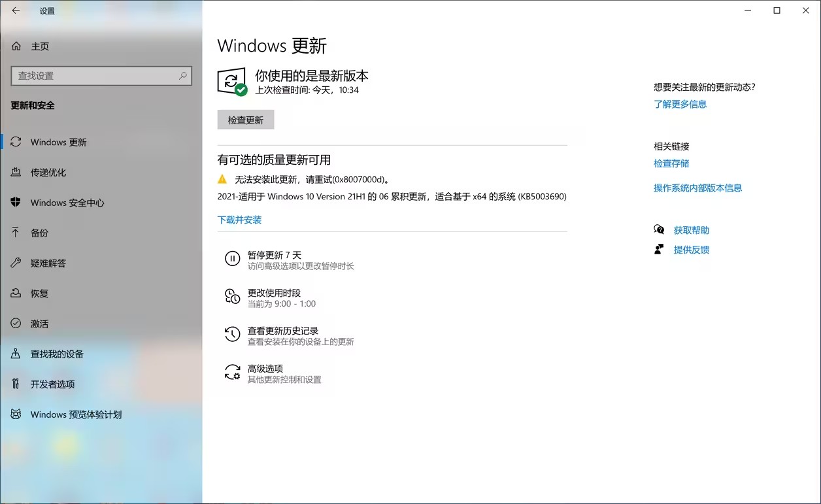Click the 下载并安装 link
The width and height of the screenshot is (821, 504).
[x=239, y=220]
